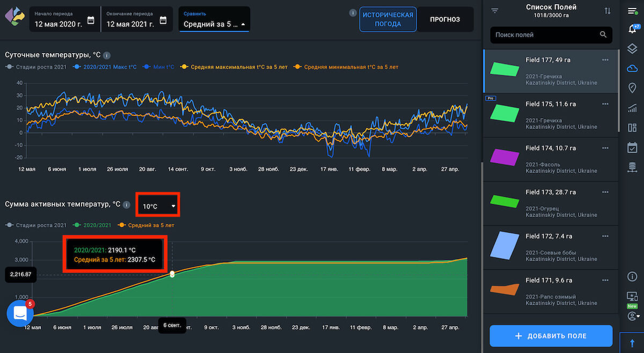Open more options for Field 175
644x353 pixels.
point(605,104)
